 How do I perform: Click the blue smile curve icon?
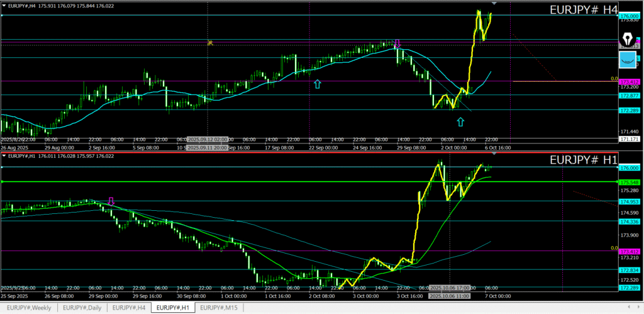[x=627, y=60]
